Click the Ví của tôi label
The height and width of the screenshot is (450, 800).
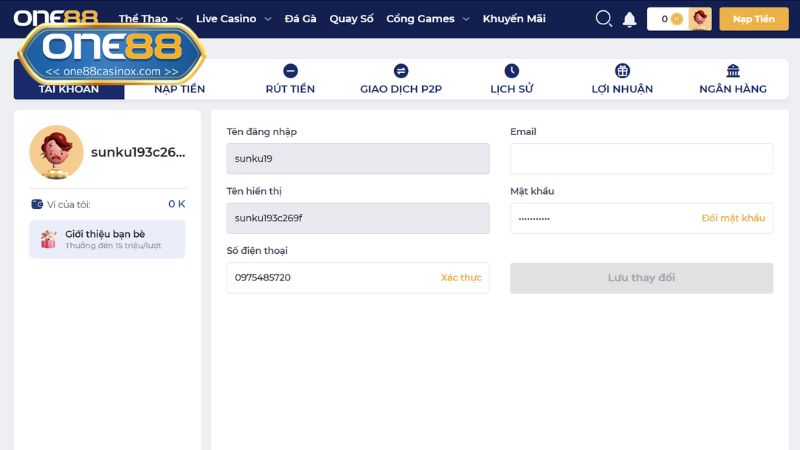coord(69,205)
